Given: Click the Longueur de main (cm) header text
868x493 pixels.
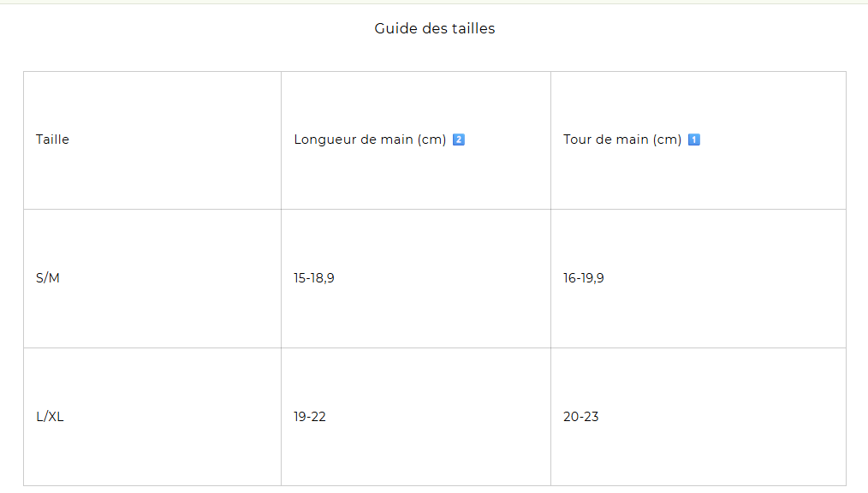Looking at the screenshot, I should point(370,140).
